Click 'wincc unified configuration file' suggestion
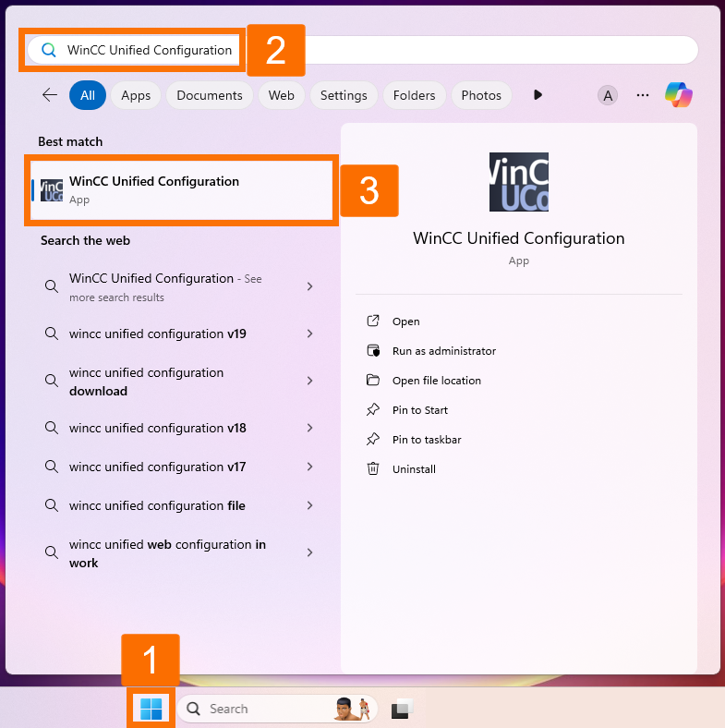This screenshot has width=725, height=728. point(157,505)
